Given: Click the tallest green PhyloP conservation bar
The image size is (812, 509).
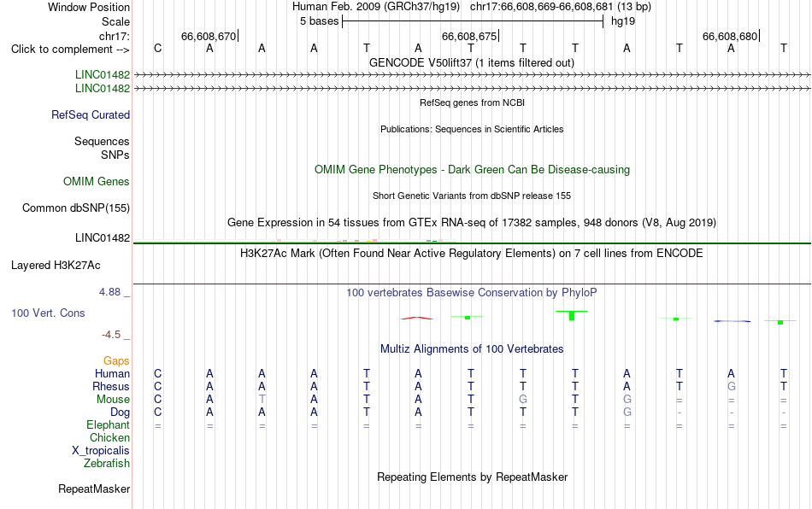Looking at the screenshot, I should tap(572, 314).
